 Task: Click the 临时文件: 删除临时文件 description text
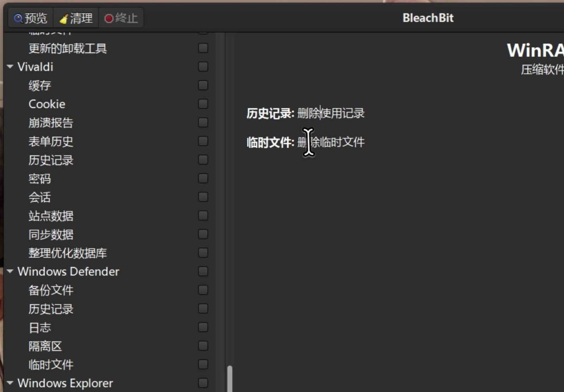(x=305, y=142)
